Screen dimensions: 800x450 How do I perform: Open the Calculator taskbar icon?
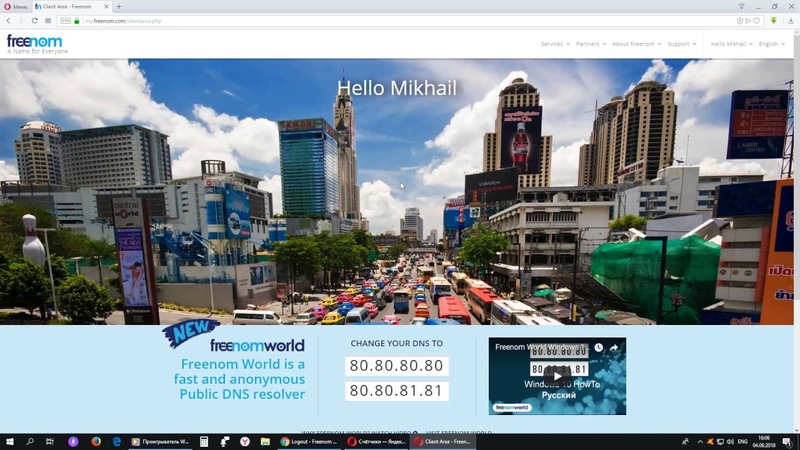pos(204,442)
